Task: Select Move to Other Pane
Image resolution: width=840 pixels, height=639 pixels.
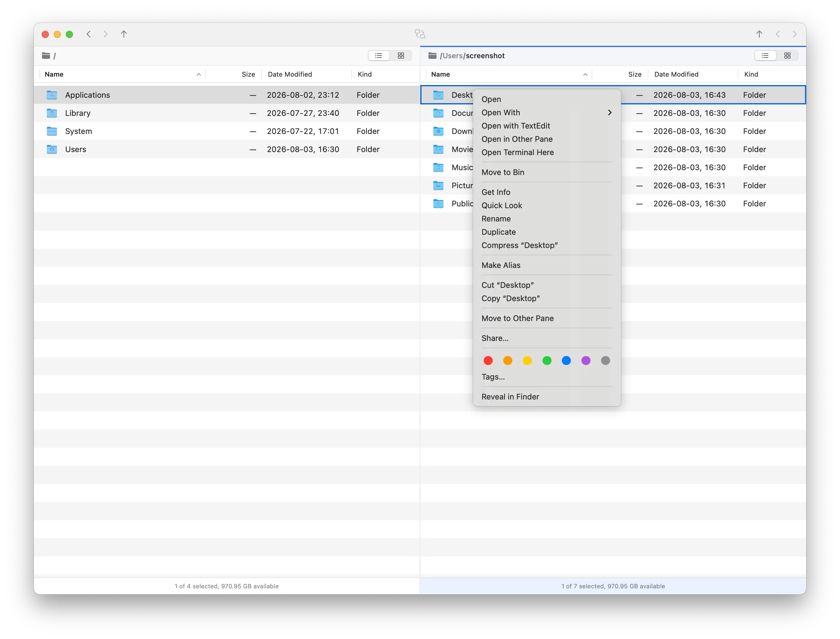Action: (547, 318)
